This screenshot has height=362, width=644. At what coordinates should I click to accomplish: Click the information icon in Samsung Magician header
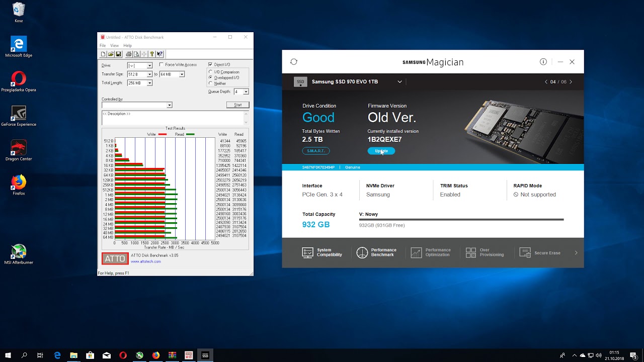pos(543,62)
